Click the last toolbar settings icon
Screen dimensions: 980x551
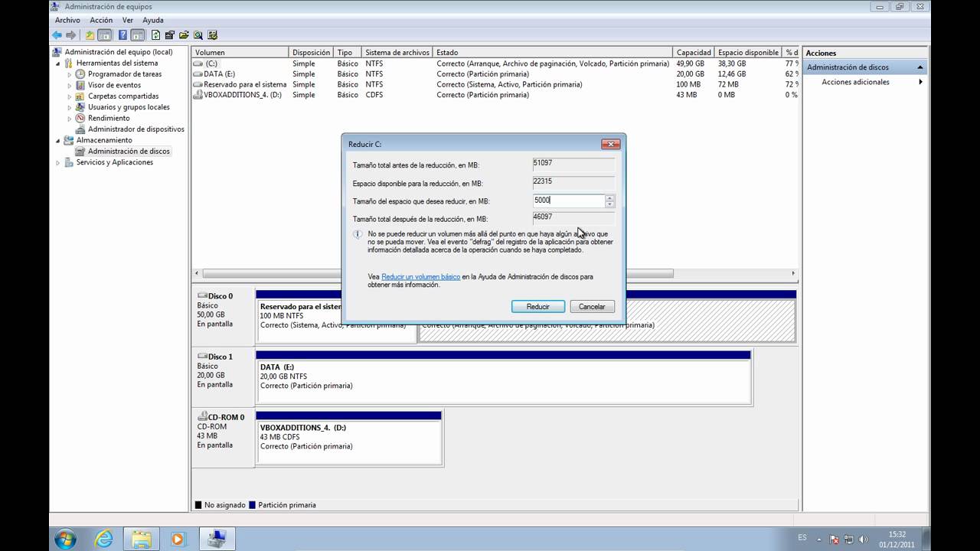tap(212, 35)
